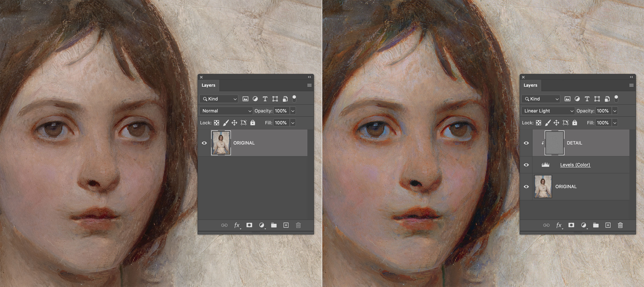Open Kind filter dropdown in left panel
644x287 pixels.
[219, 99]
